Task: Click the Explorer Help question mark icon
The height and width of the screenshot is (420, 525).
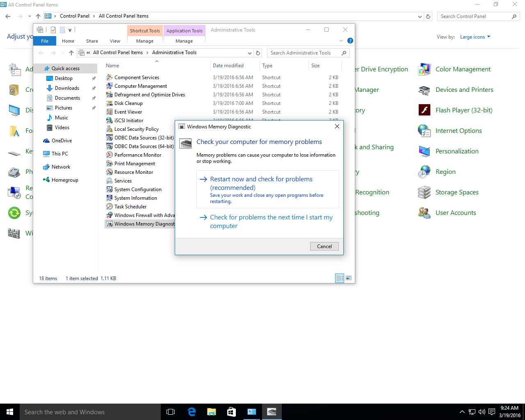Action: [x=350, y=41]
